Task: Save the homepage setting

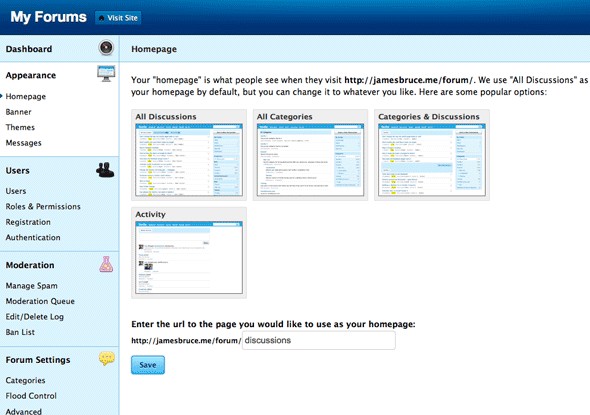Action: point(148,365)
